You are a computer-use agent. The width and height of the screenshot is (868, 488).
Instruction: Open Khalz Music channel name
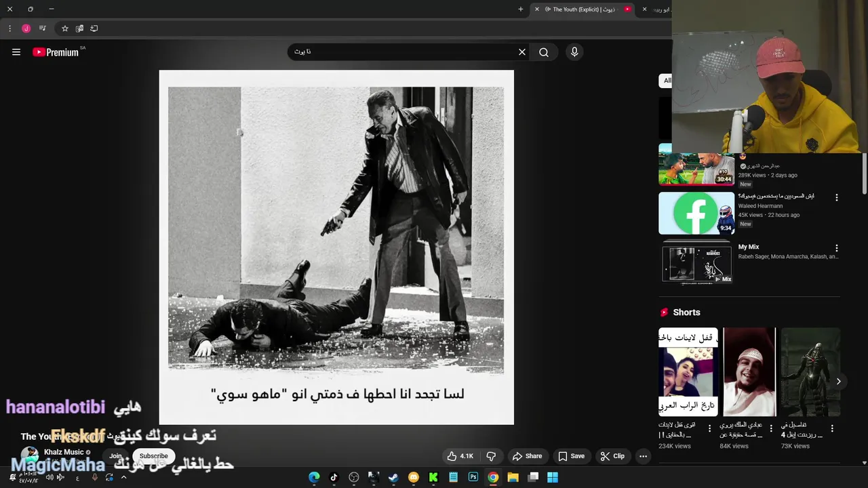(x=64, y=452)
